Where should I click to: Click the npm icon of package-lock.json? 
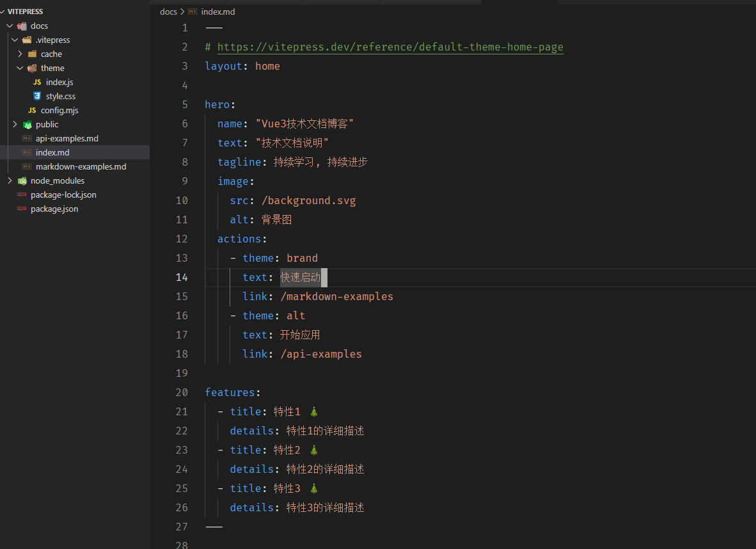click(x=22, y=195)
